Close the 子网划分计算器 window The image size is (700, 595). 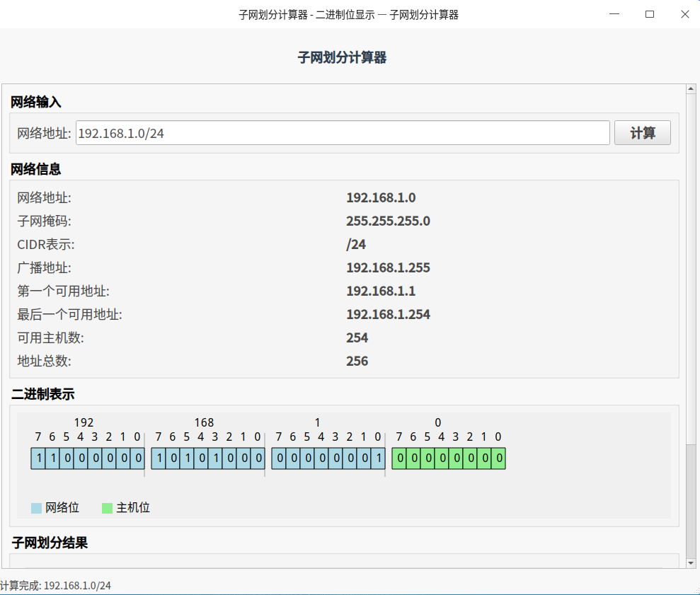[685, 14]
